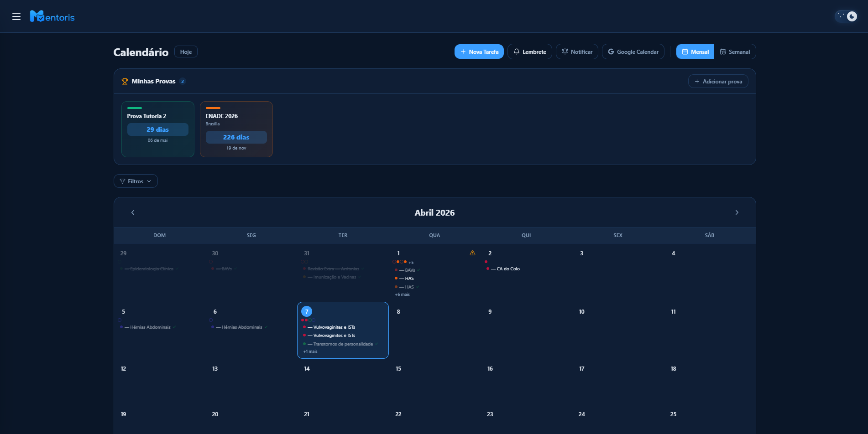Expand the Filtros dropdown
Image resolution: width=868 pixels, height=434 pixels.
pyautogui.click(x=136, y=181)
